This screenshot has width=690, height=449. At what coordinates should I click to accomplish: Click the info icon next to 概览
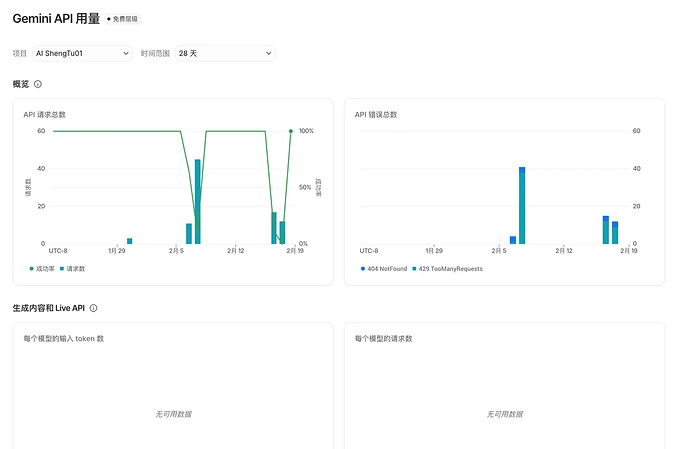[38, 84]
